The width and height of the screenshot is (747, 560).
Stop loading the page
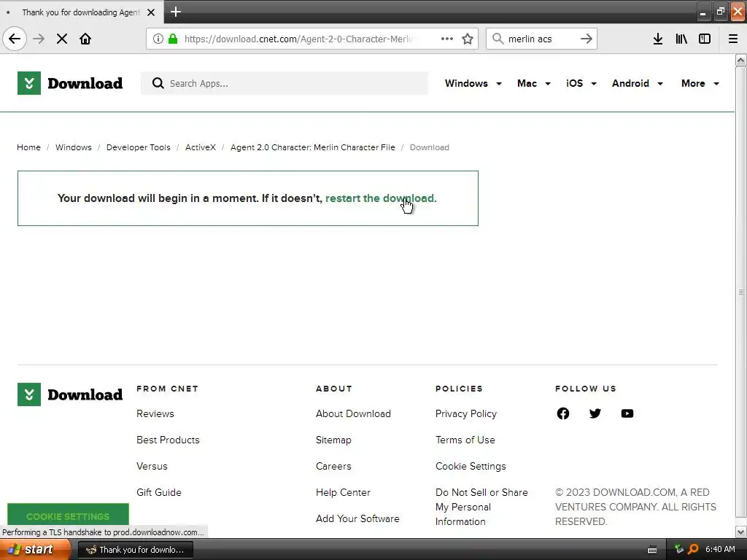click(62, 39)
